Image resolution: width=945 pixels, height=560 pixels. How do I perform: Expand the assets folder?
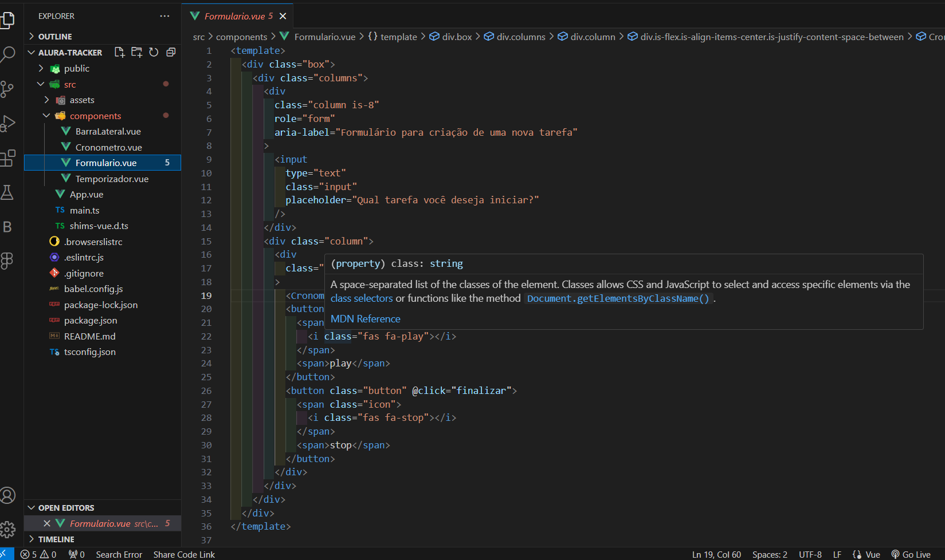click(103, 100)
